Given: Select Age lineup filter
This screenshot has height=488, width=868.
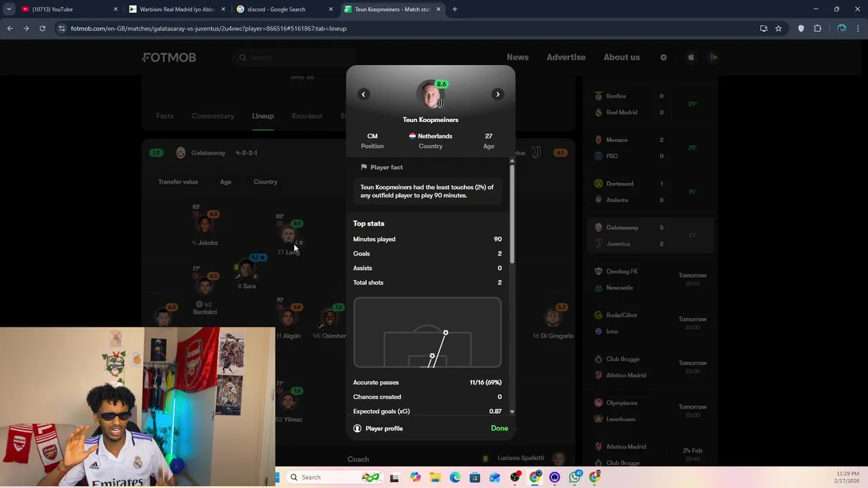Looking at the screenshot, I should (226, 182).
